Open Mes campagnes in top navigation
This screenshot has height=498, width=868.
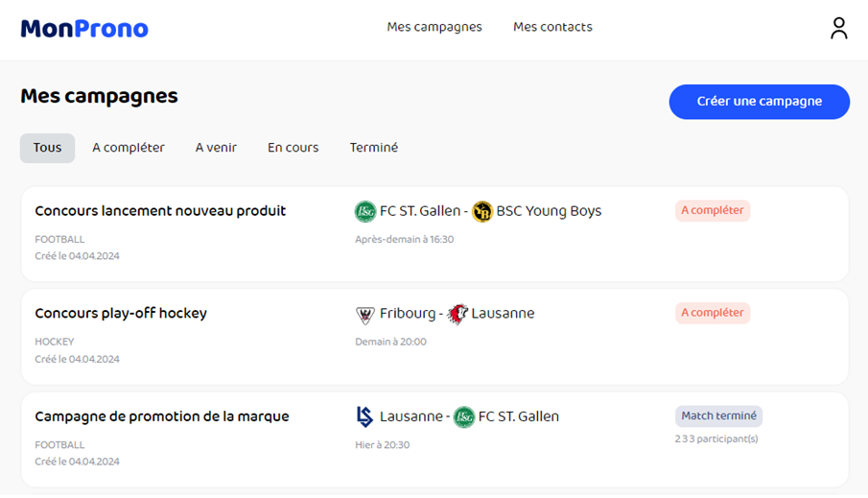(x=434, y=27)
